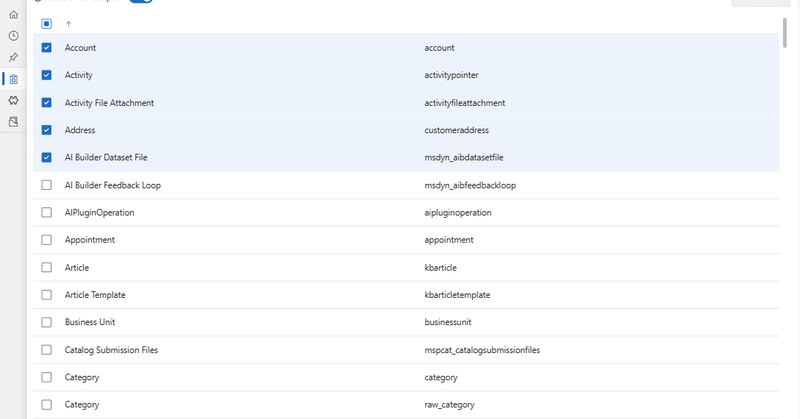The width and height of the screenshot is (800, 419).
Task: Click the up-arrow sort icon in table header
Action: (x=68, y=24)
